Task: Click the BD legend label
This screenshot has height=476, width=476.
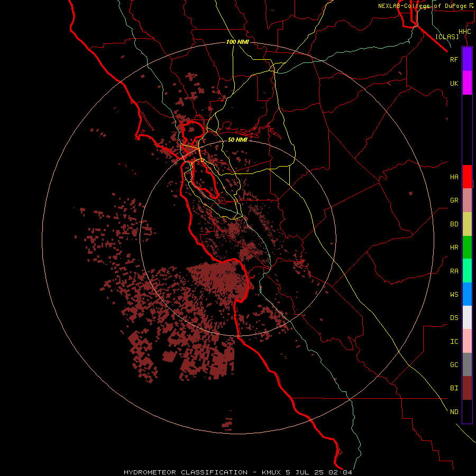Action: [x=454, y=224]
